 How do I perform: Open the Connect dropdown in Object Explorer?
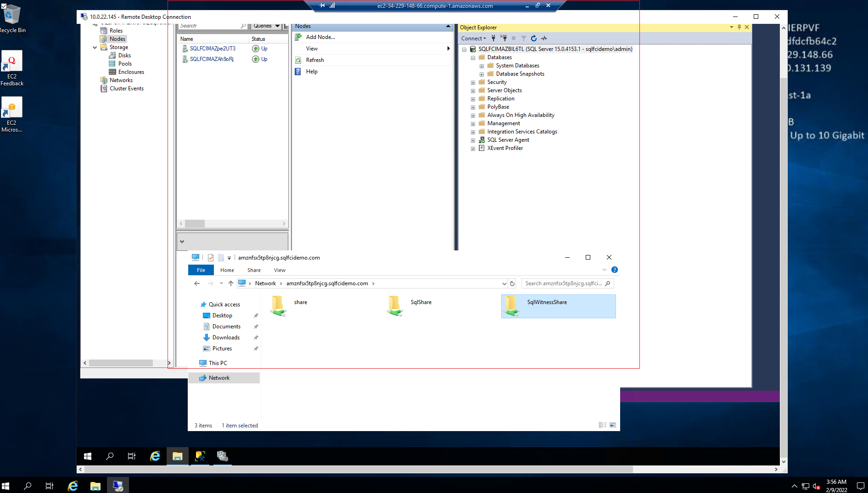474,39
